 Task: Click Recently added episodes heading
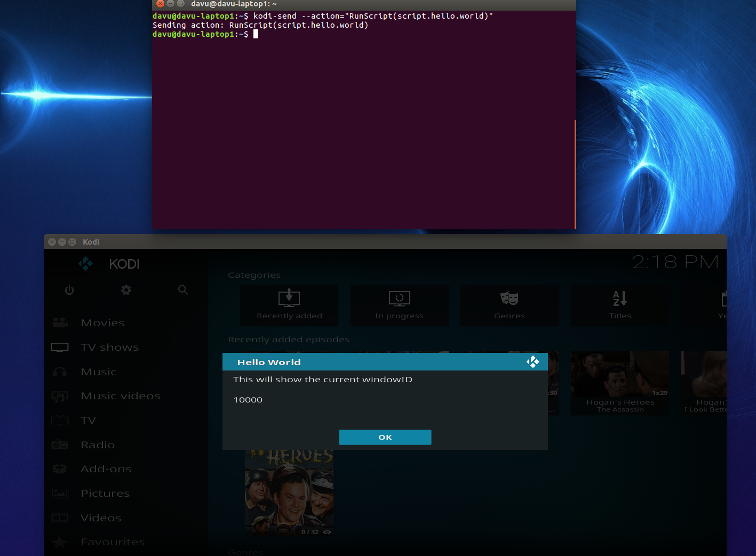289,340
